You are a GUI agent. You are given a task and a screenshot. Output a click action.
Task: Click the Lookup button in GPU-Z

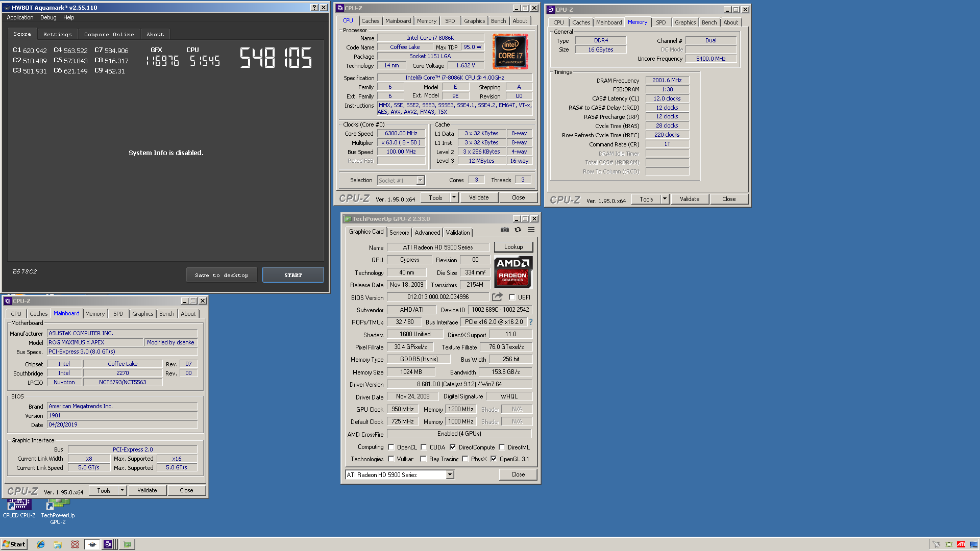click(x=513, y=247)
